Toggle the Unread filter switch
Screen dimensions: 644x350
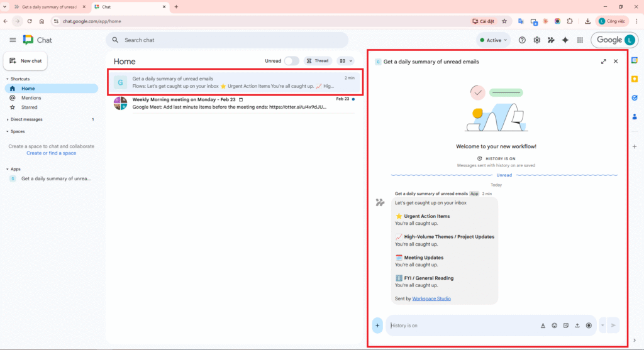291,61
